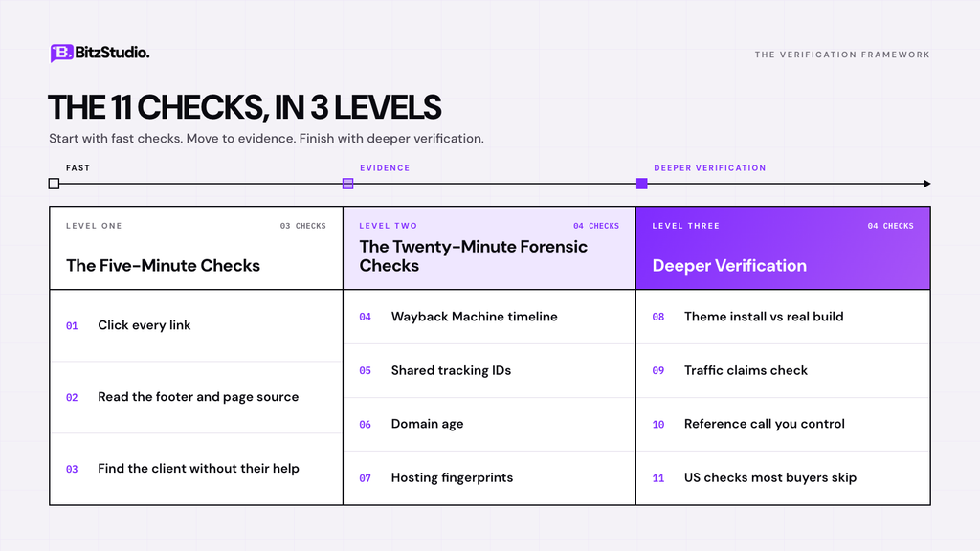Viewport: 980px width, 551px height.
Task: Click the 'LEVEL ONE' label
Action: coord(94,226)
